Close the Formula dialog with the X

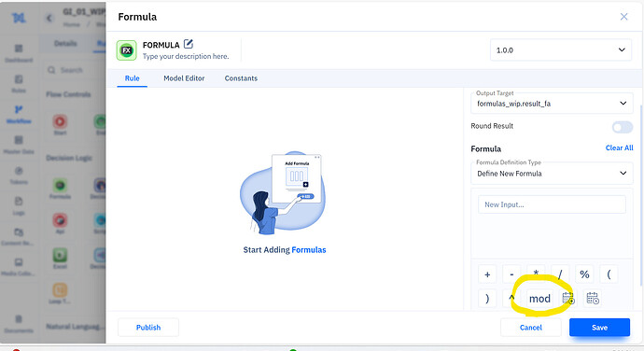click(x=623, y=17)
